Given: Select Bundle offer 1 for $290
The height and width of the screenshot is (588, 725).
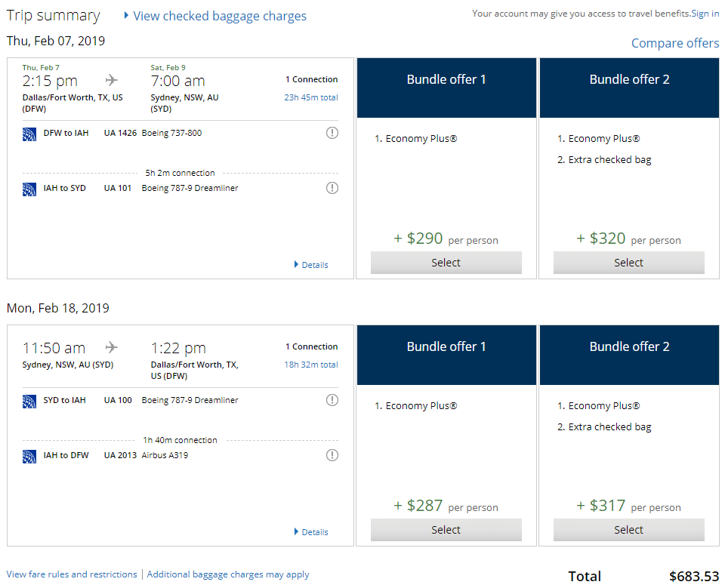Looking at the screenshot, I should click(x=446, y=263).
